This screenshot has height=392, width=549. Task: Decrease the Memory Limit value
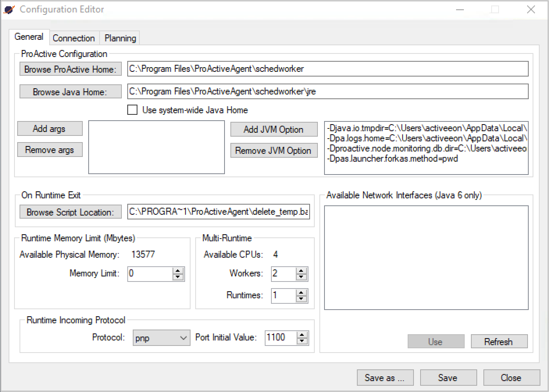click(178, 277)
